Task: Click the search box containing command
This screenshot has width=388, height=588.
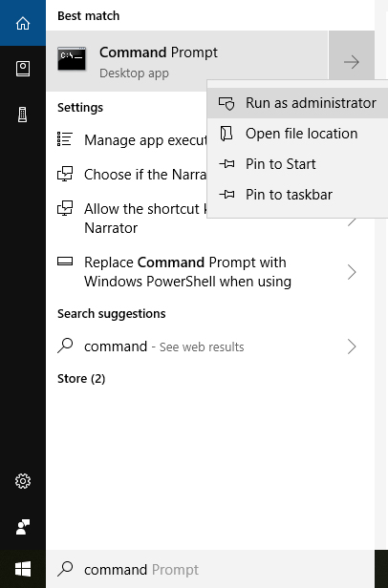Action: tap(210, 569)
